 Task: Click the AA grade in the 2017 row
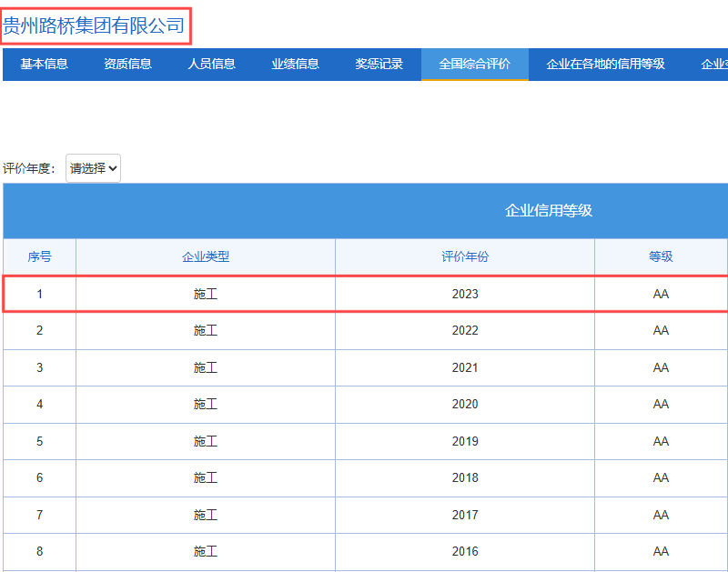662,515
